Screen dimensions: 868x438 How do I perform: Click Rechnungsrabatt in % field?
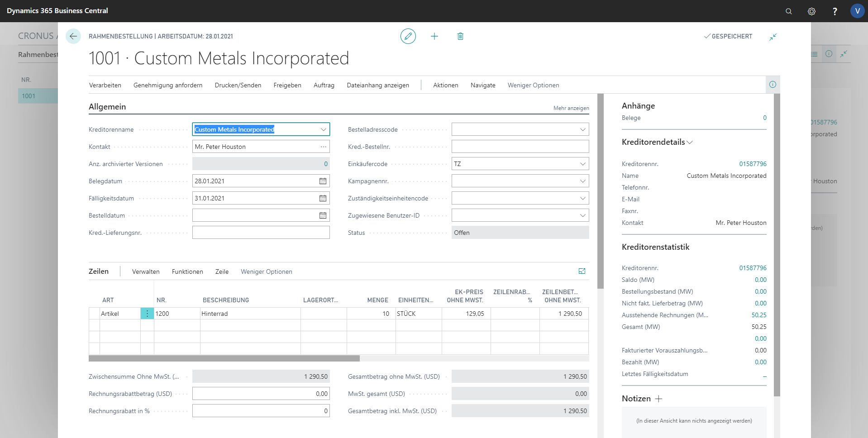pyautogui.click(x=261, y=411)
